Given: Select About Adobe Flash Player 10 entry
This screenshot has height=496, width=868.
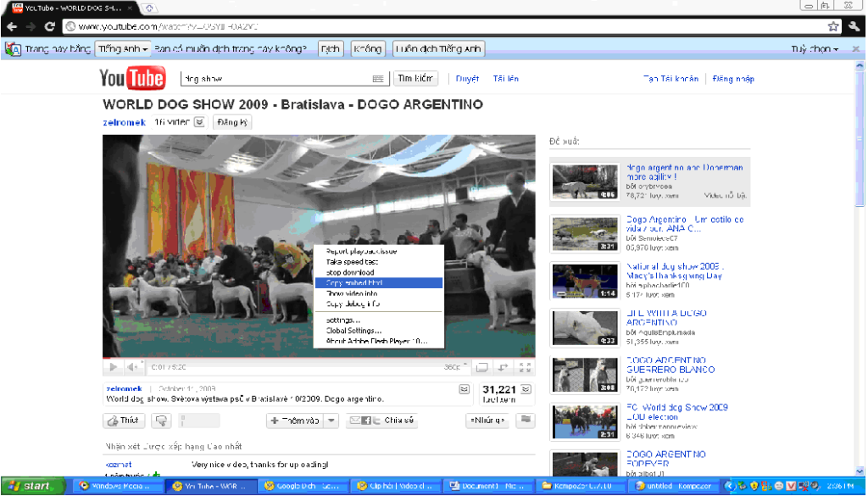Looking at the screenshot, I should 379,341.
